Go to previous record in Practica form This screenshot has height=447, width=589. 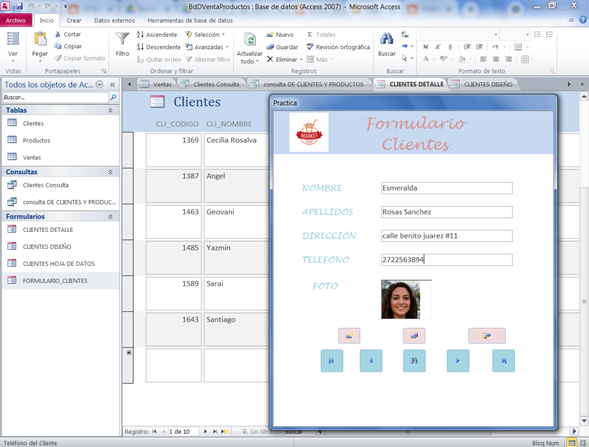tap(371, 361)
